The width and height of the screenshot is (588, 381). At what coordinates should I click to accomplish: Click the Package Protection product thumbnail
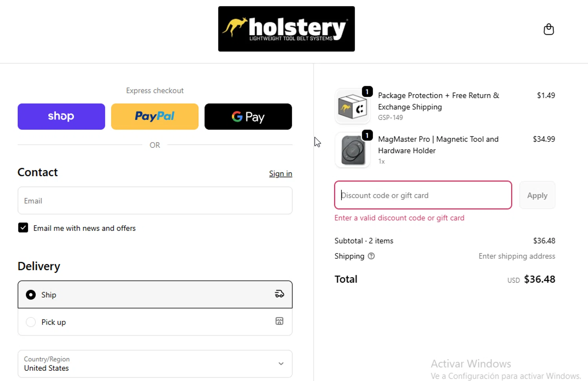352,106
